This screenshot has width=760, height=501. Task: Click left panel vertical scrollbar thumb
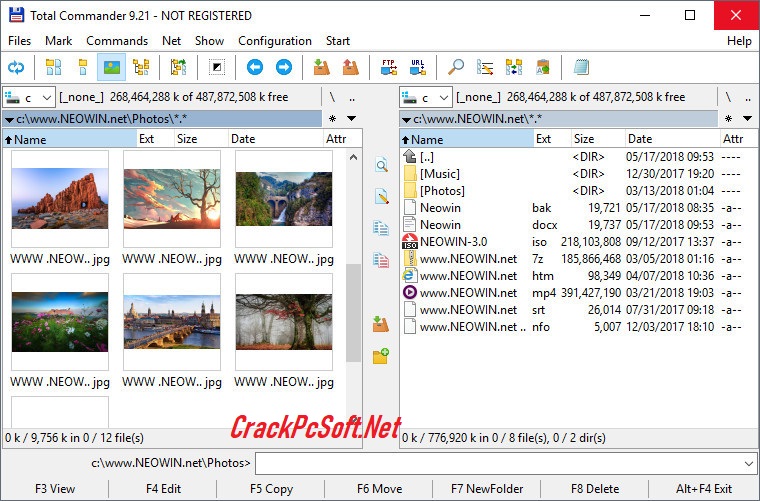coord(354,313)
